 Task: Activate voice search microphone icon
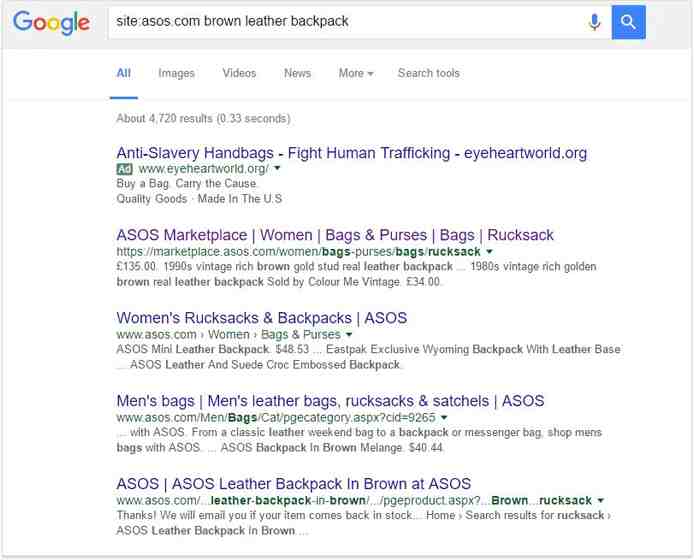pyautogui.click(x=594, y=22)
